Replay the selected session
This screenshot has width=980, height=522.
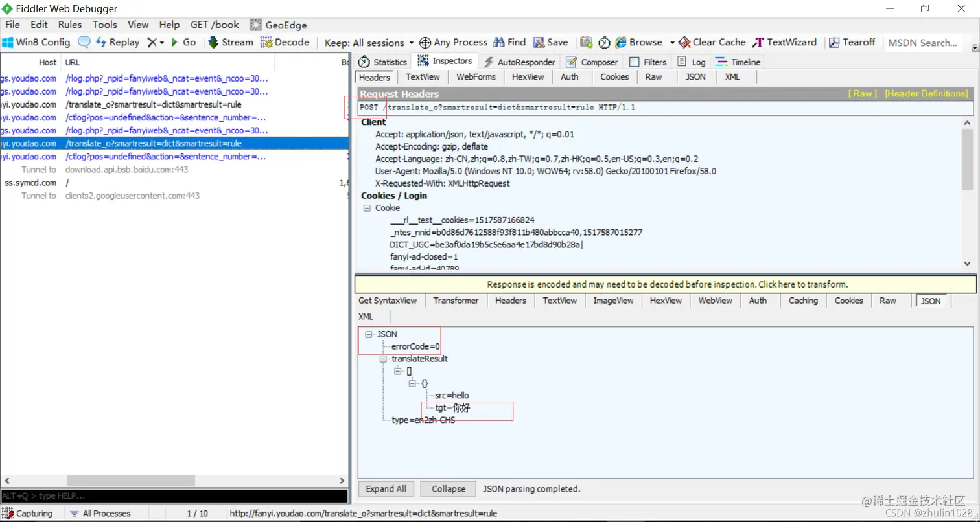(x=117, y=42)
